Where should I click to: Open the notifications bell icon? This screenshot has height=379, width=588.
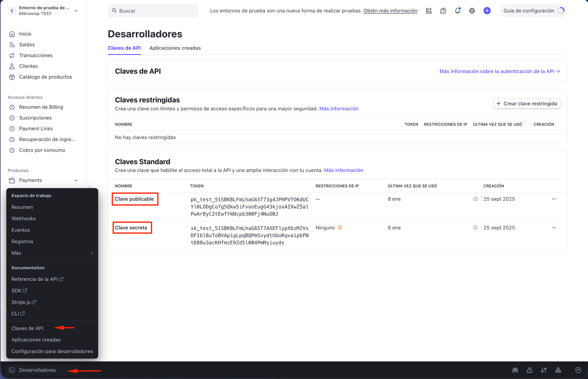(458, 11)
